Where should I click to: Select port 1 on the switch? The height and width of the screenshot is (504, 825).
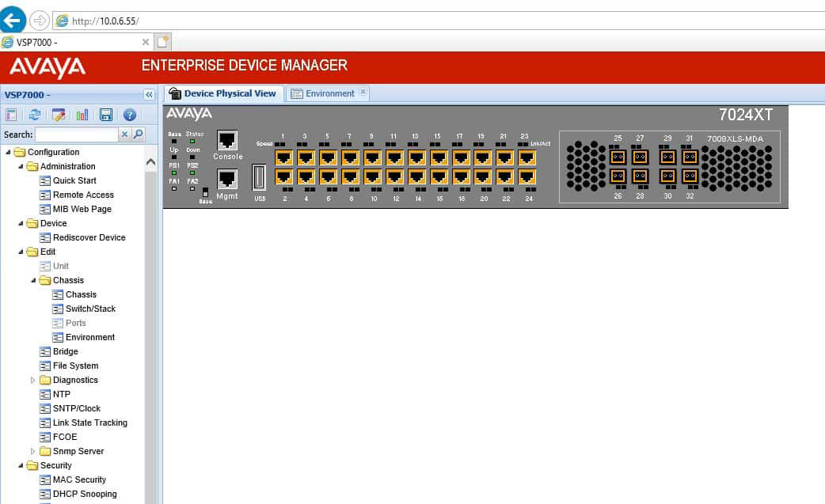click(283, 157)
